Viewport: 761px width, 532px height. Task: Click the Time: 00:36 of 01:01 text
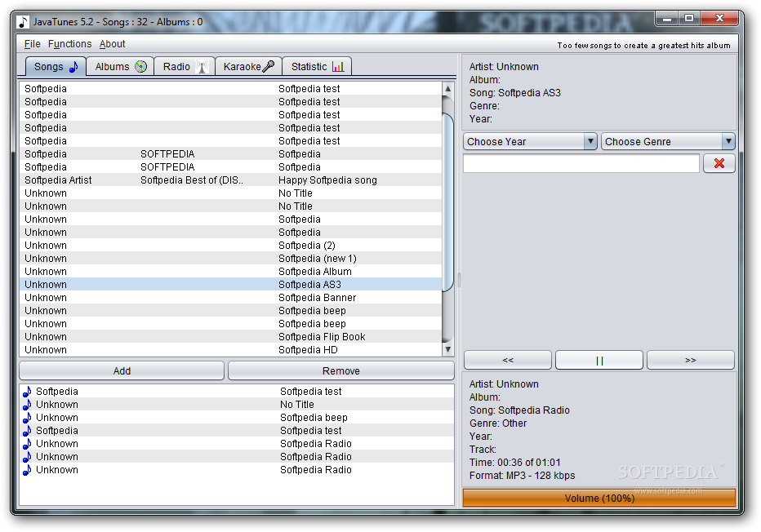coord(515,463)
